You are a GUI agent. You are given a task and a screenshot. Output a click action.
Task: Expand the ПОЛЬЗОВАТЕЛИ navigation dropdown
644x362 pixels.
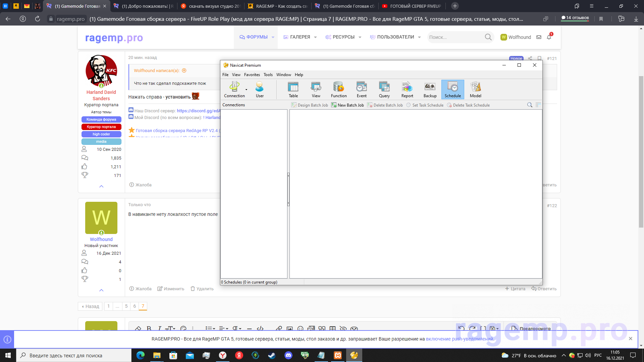coord(419,37)
